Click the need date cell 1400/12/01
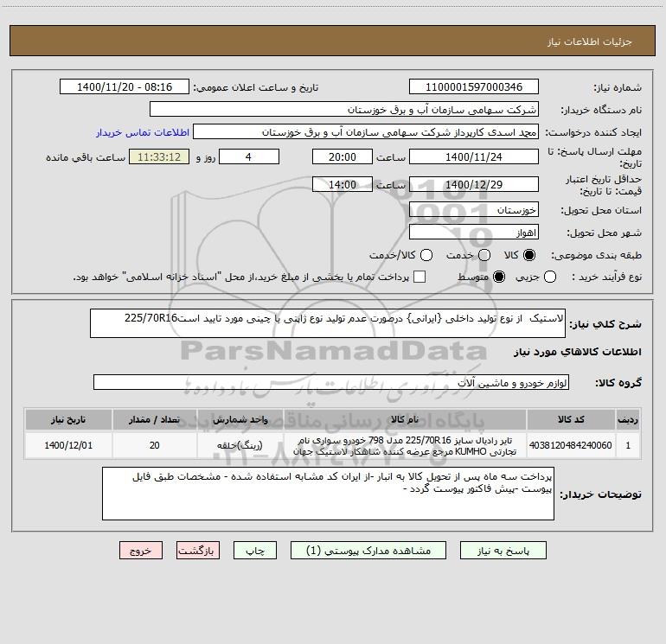This screenshot has height=644, width=666. (68, 445)
